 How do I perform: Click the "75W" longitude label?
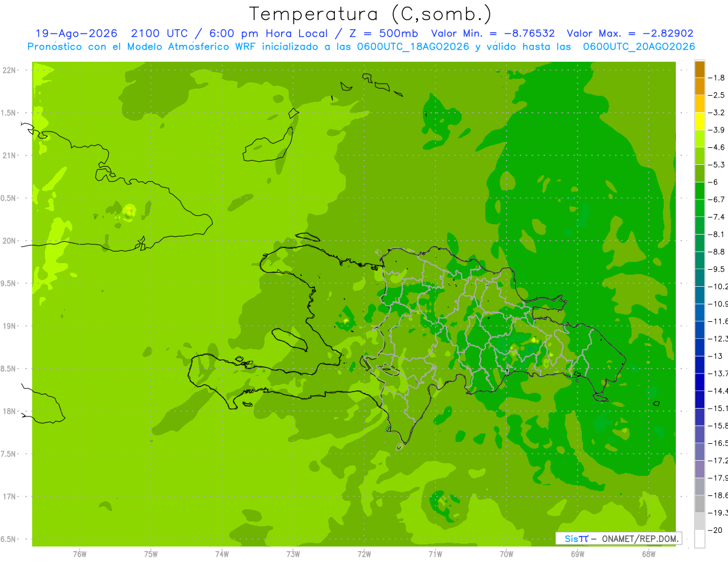tap(150, 554)
